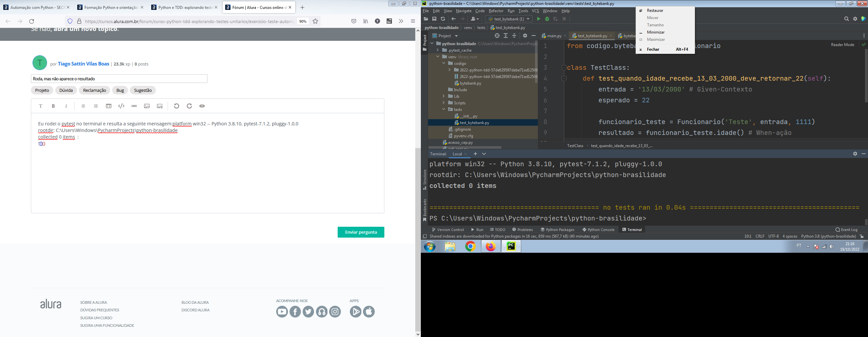Select the Sugestão category tag
868x337 pixels.
click(x=143, y=90)
